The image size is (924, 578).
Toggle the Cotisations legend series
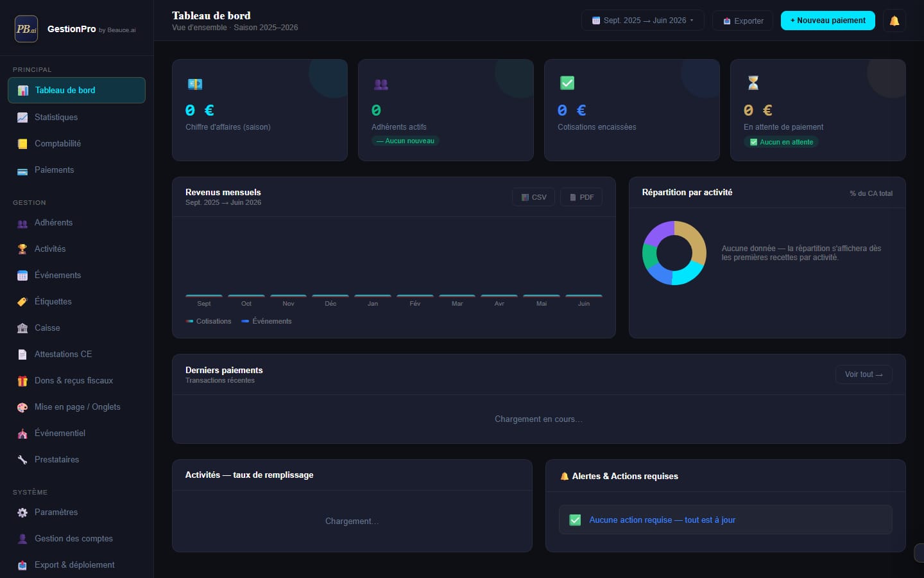[x=209, y=321]
